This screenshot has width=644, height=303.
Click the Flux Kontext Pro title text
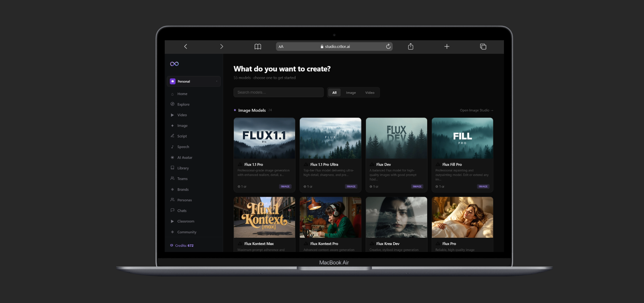point(324,244)
